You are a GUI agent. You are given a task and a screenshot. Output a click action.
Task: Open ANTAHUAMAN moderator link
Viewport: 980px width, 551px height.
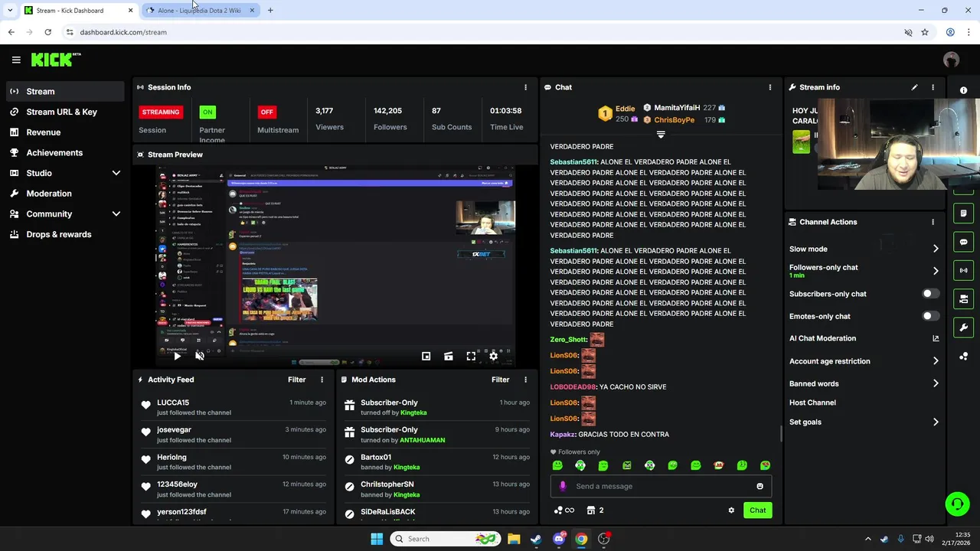[x=421, y=440]
